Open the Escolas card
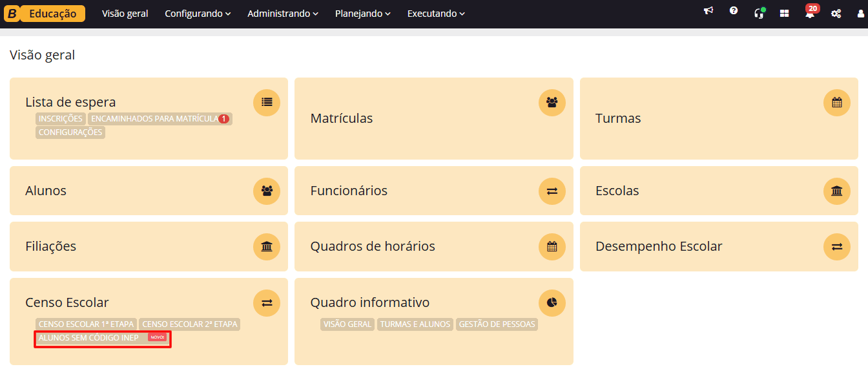This screenshot has width=868, height=369. (x=719, y=191)
